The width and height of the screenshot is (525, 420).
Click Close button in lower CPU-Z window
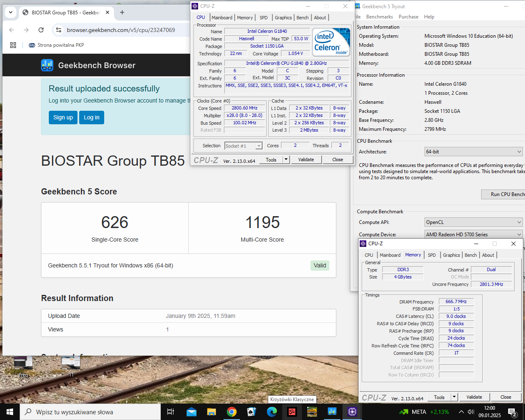pyautogui.click(x=506, y=397)
